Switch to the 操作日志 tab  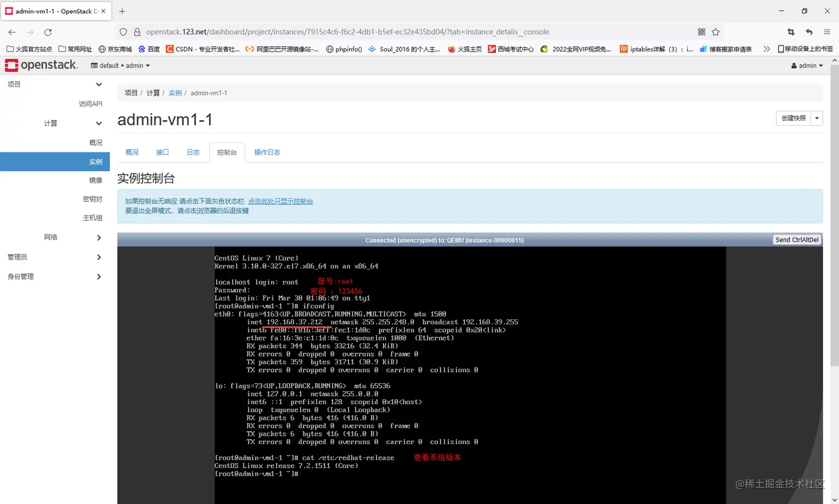click(267, 152)
